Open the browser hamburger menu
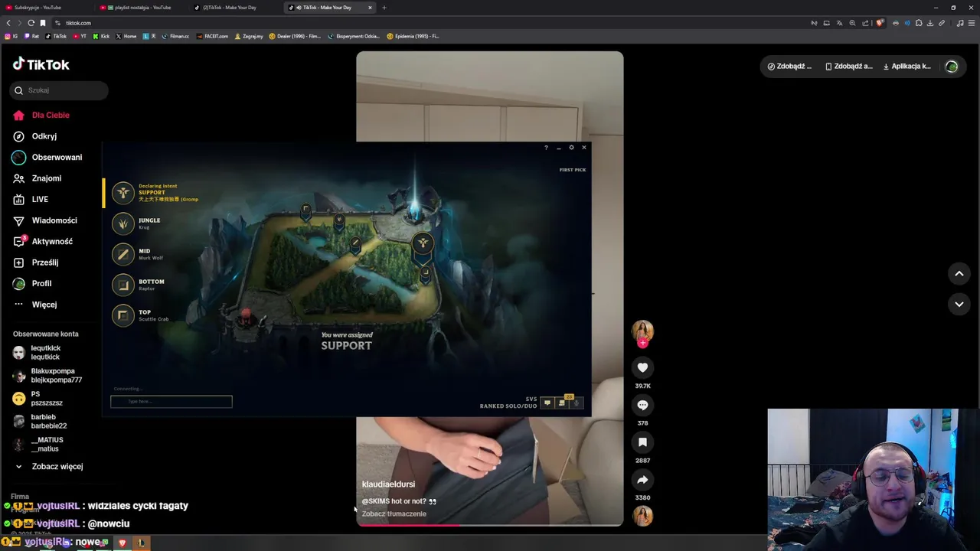This screenshot has height=551, width=980. [x=972, y=23]
